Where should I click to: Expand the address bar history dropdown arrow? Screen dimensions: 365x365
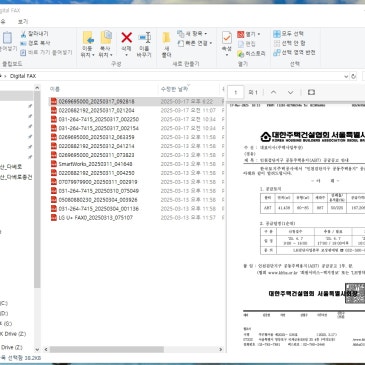click(346, 76)
